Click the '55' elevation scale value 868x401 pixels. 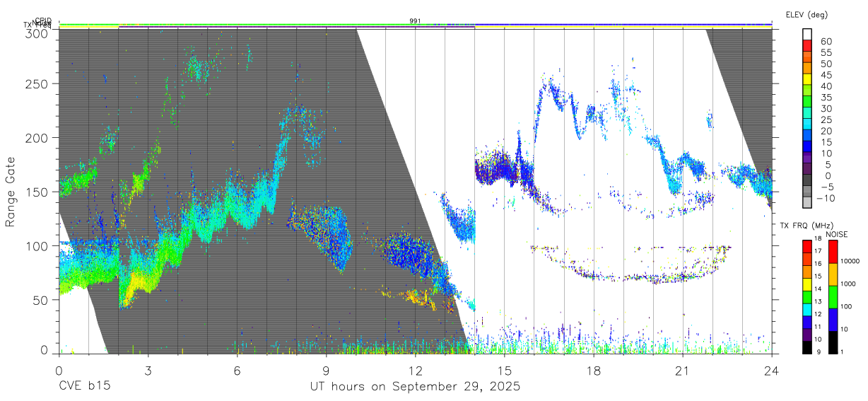pyautogui.click(x=826, y=53)
